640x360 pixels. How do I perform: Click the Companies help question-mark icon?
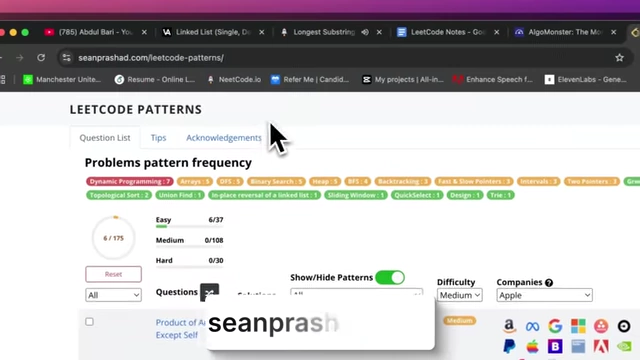(549, 282)
